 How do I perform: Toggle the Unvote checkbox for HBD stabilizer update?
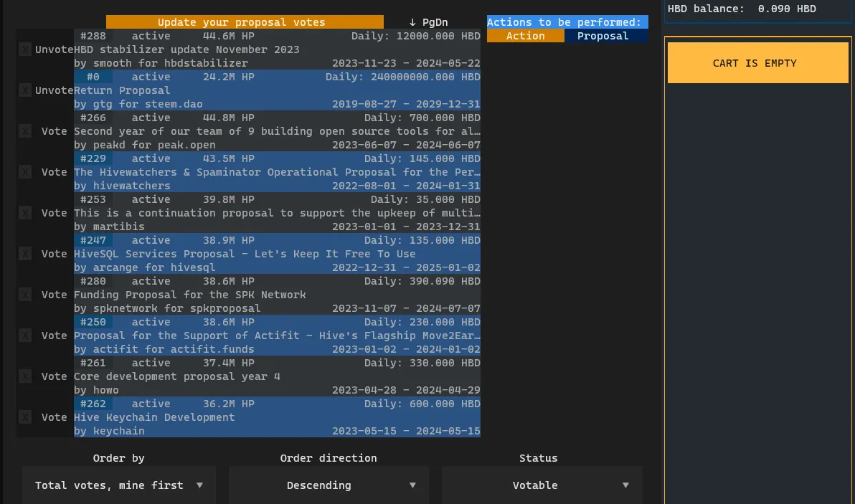25,49
